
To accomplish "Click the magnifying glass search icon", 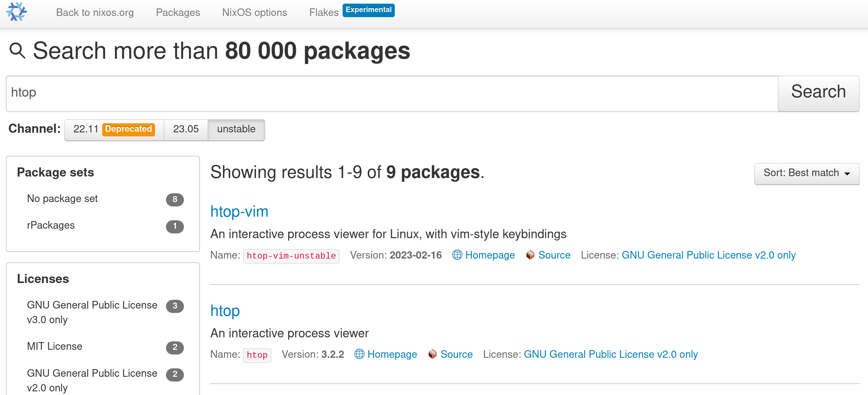I will tap(17, 51).
